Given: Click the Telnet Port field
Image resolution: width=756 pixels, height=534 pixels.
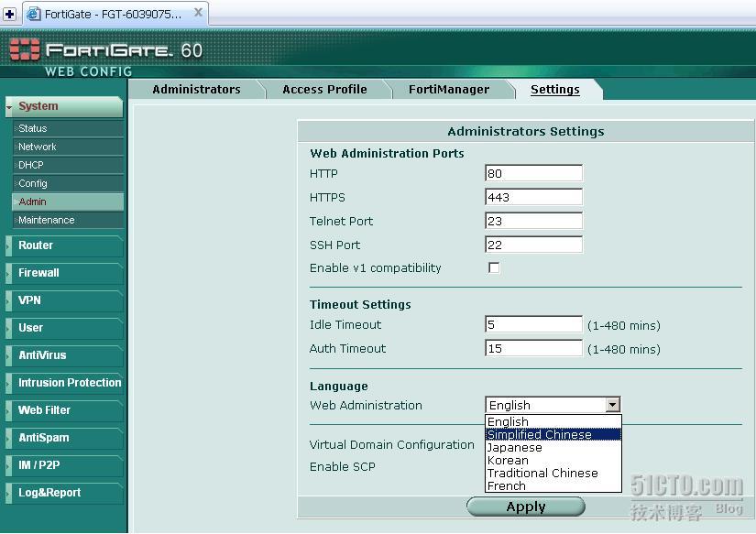Looking at the screenshot, I should (x=533, y=222).
